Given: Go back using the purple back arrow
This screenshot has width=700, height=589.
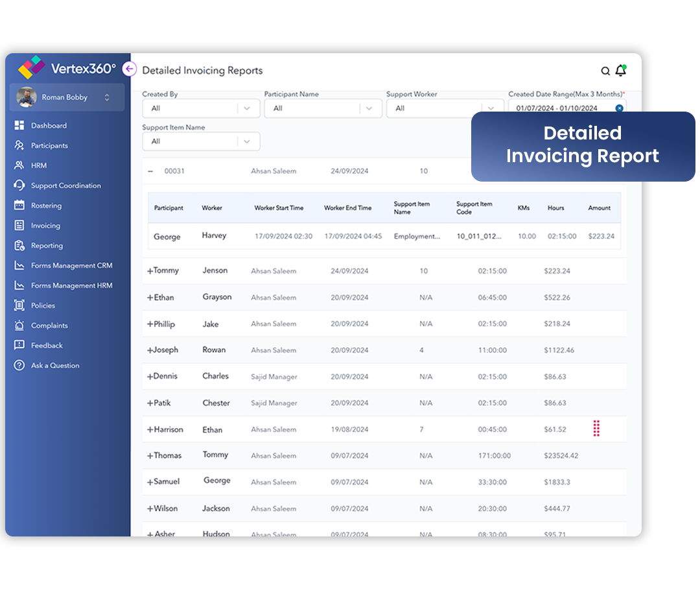Looking at the screenshot, I should coord(129,69).
